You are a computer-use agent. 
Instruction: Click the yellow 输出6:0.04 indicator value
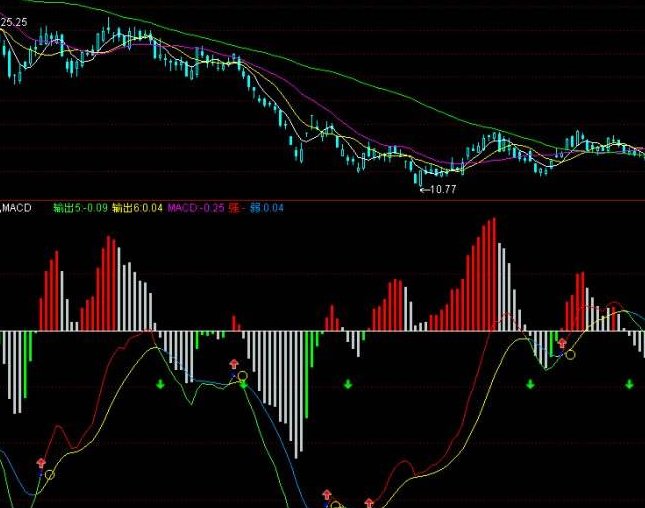(137, 208)
